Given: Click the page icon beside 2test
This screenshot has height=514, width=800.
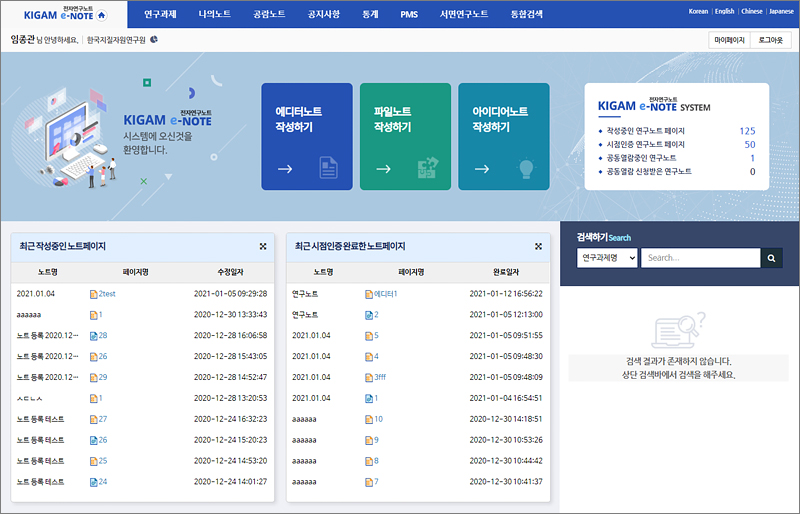Looking at the screenshot, I should tap(93, 294).
